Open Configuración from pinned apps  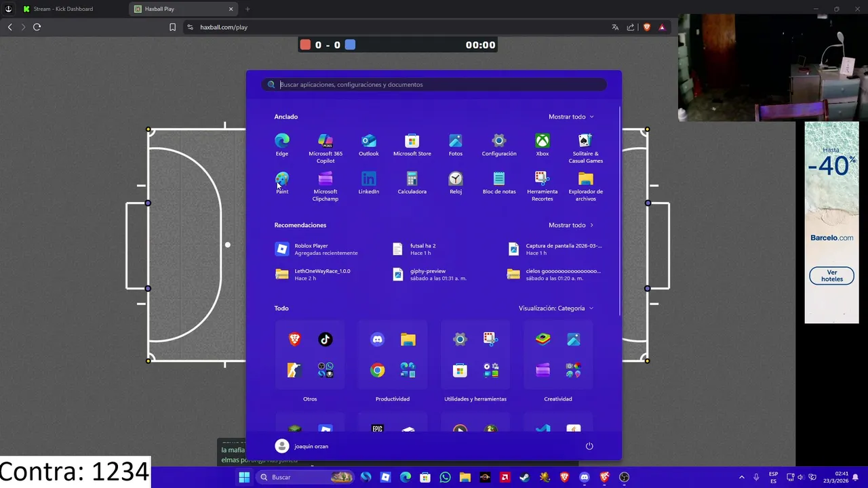(499, 144)
